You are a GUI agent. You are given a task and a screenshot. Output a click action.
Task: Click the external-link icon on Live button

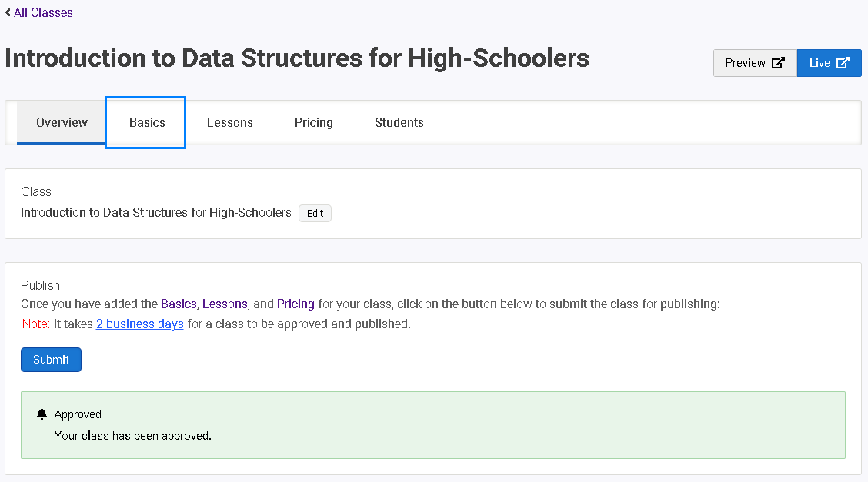pos(843,63)
